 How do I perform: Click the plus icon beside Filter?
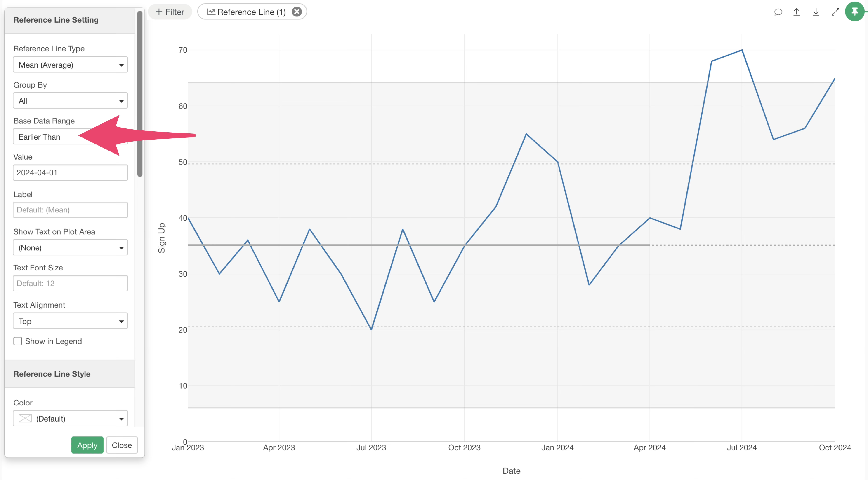click(159, 12)
